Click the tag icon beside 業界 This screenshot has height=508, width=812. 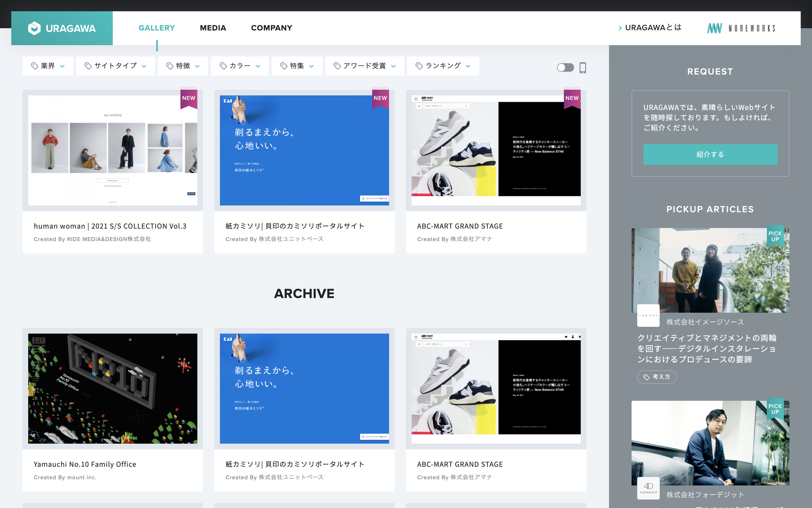tap(35, 66)
